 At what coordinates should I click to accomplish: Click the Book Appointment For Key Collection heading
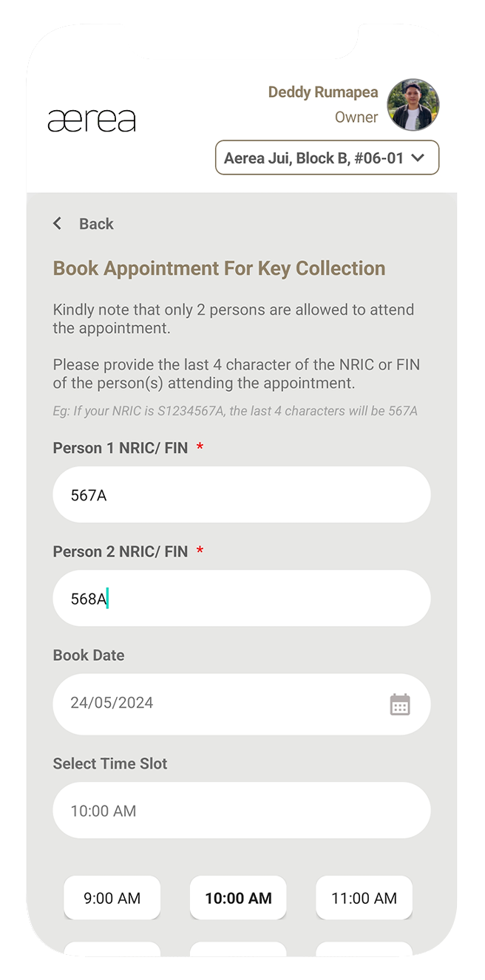pyautogui.click(x=217, y=268)
